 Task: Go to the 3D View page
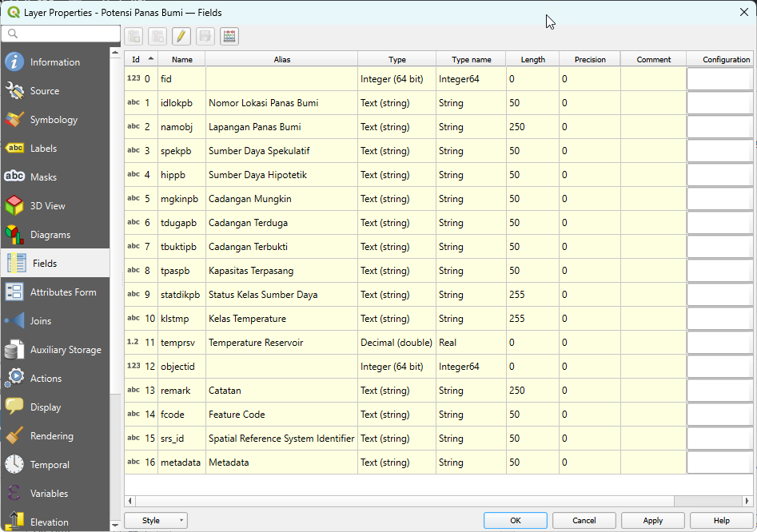click(x=47, y=206)
